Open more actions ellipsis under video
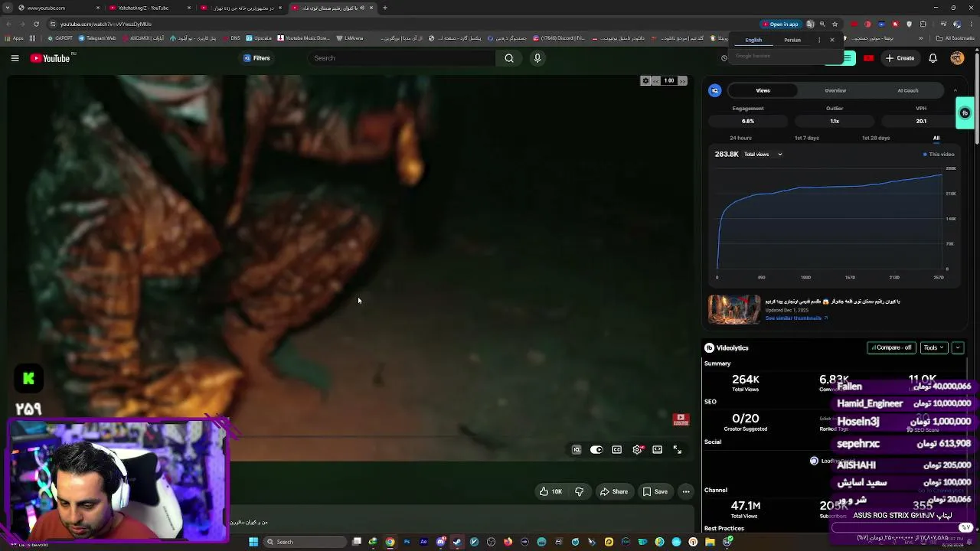The image size is (980, 551). pyautogui.click(x=686, y=492)
